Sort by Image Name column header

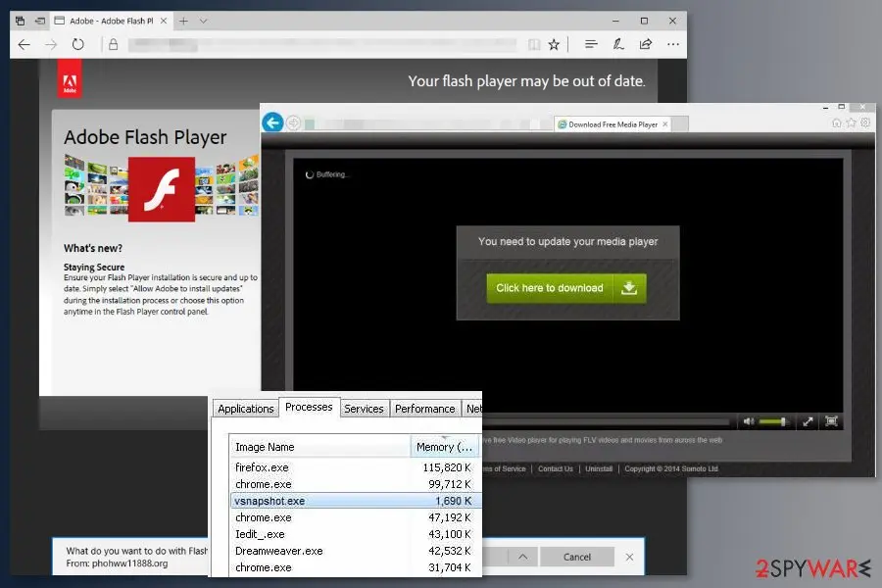click(320, 447)
